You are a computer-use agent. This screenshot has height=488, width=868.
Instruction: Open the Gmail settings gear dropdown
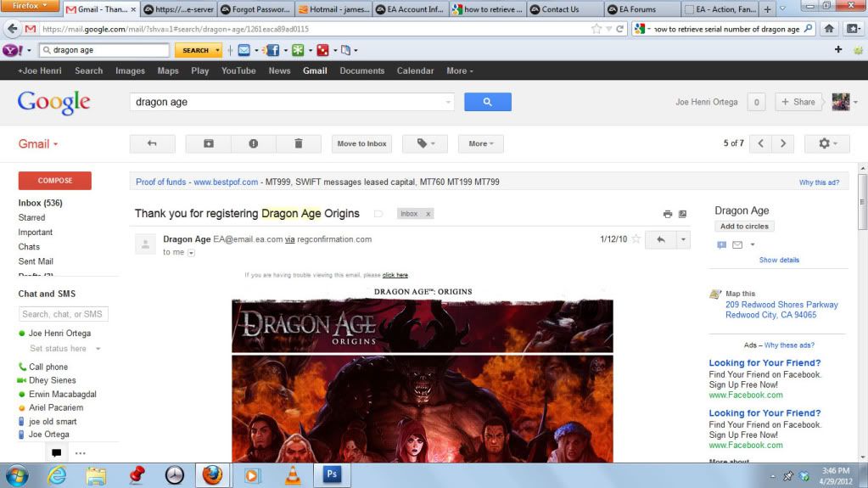tap(827, 143)
